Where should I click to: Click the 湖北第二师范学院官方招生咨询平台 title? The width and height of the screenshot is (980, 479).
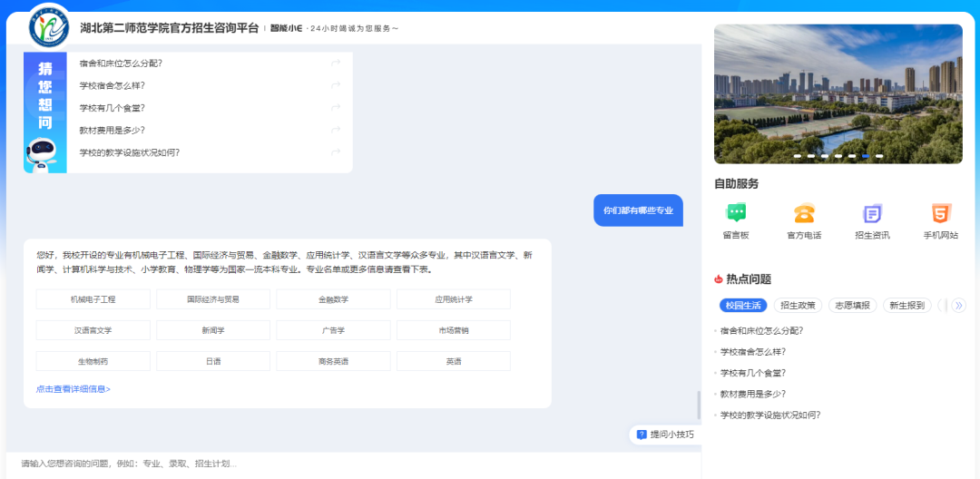(x=170, y=28)
